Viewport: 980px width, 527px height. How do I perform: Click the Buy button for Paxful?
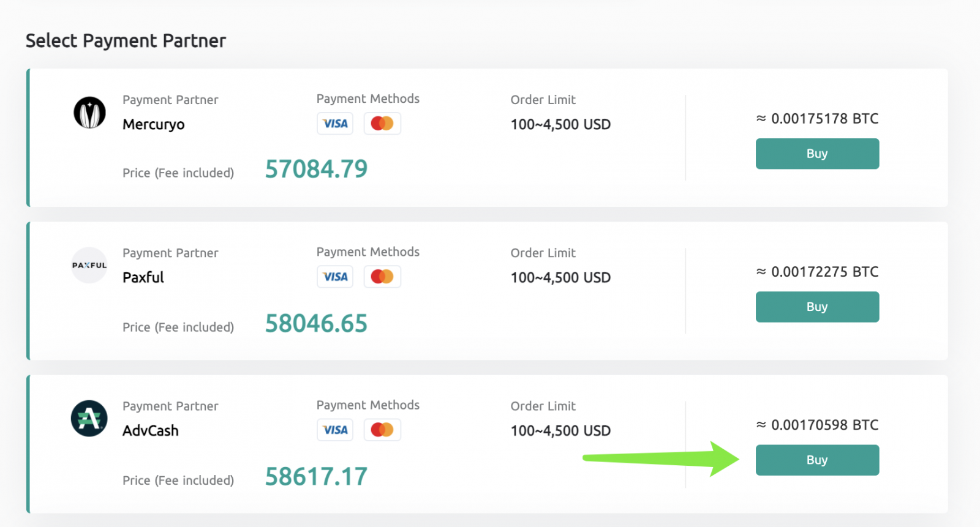[817, 307]
